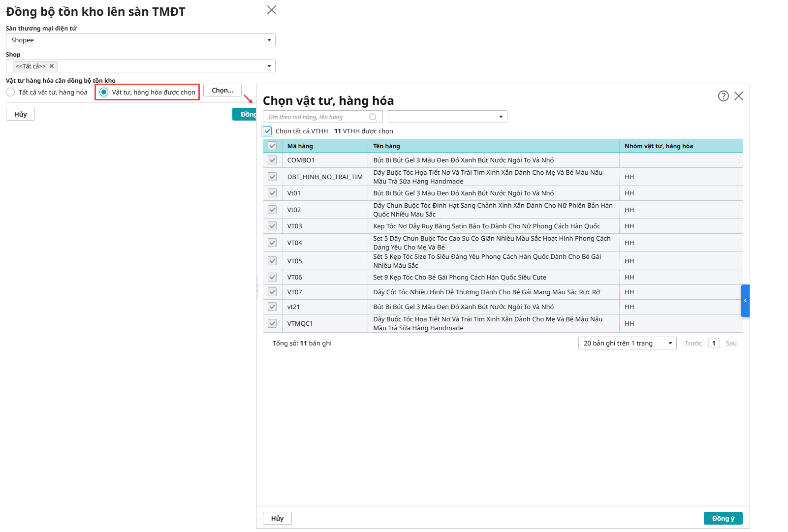Toggle the table header select-all checkbox
Screen dimensions: 788x532
[272, 146]
